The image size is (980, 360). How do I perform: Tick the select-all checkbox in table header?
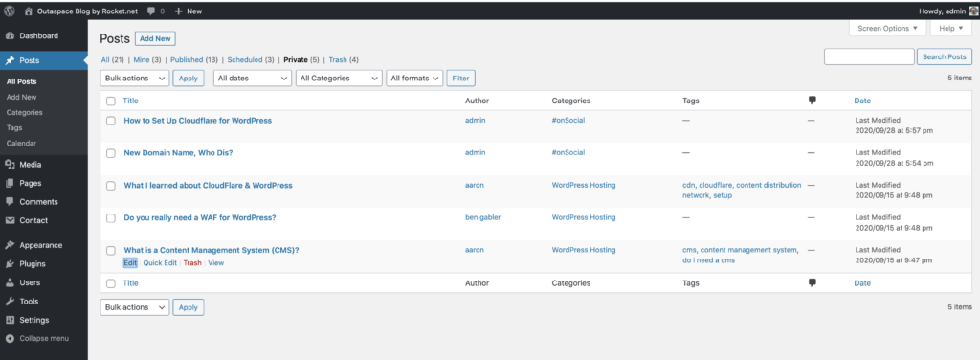pos(111,101)
